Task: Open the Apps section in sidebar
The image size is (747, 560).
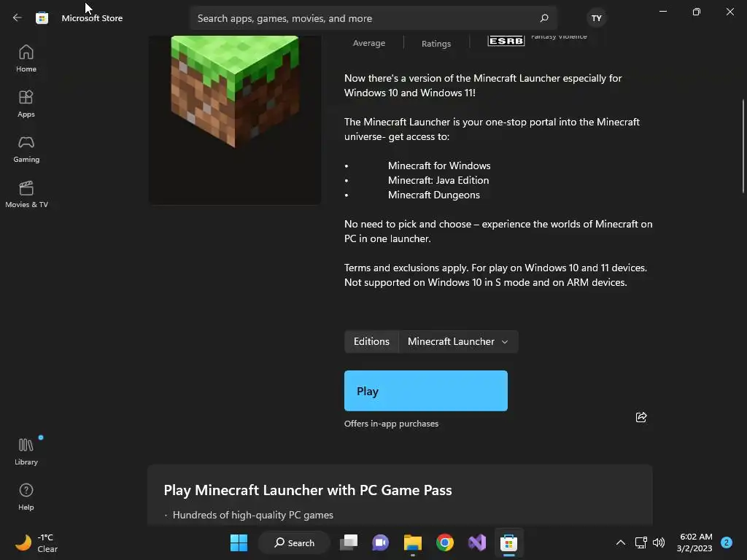Action: [x=26, y=104]
